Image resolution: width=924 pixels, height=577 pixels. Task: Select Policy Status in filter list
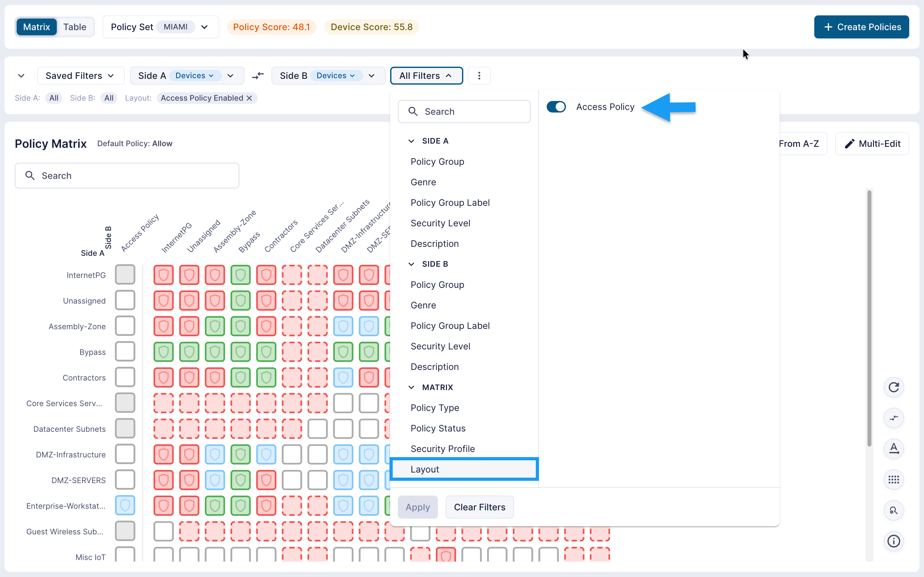[x=438, y=428]
